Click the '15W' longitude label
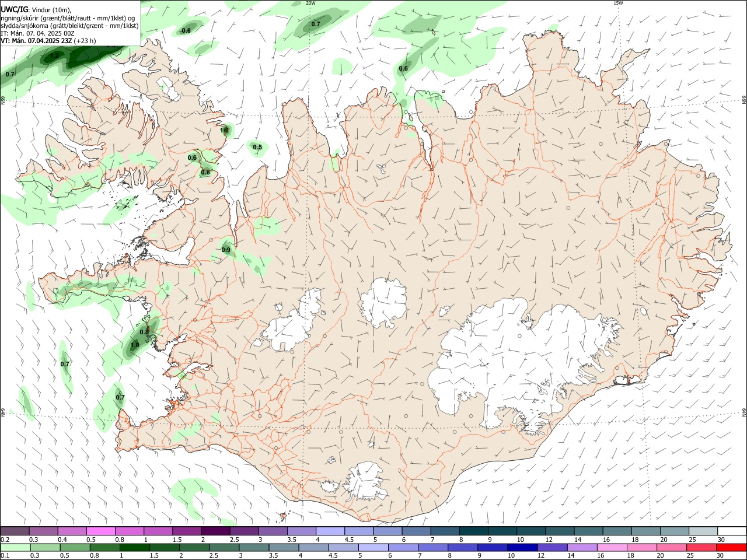This screenshot has width=747, height=560. point(619,3)
